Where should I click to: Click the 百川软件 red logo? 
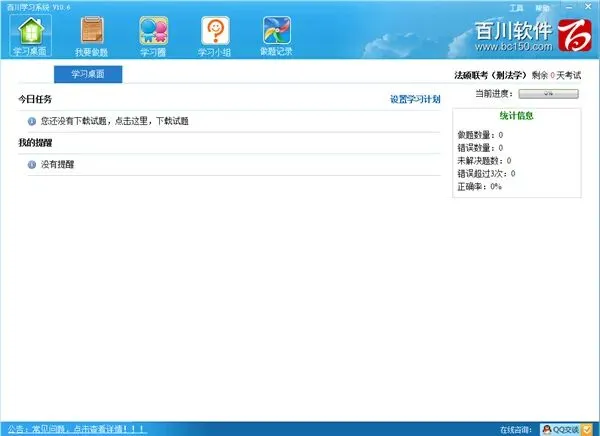click(574, 36)
